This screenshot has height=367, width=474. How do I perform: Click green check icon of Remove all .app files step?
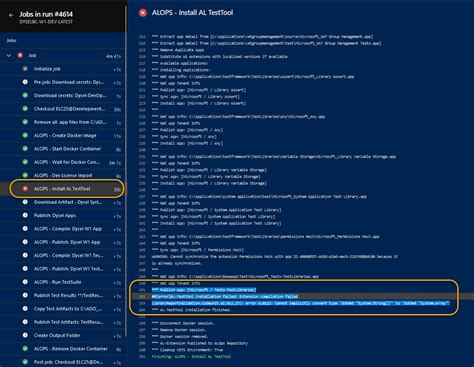25,122
